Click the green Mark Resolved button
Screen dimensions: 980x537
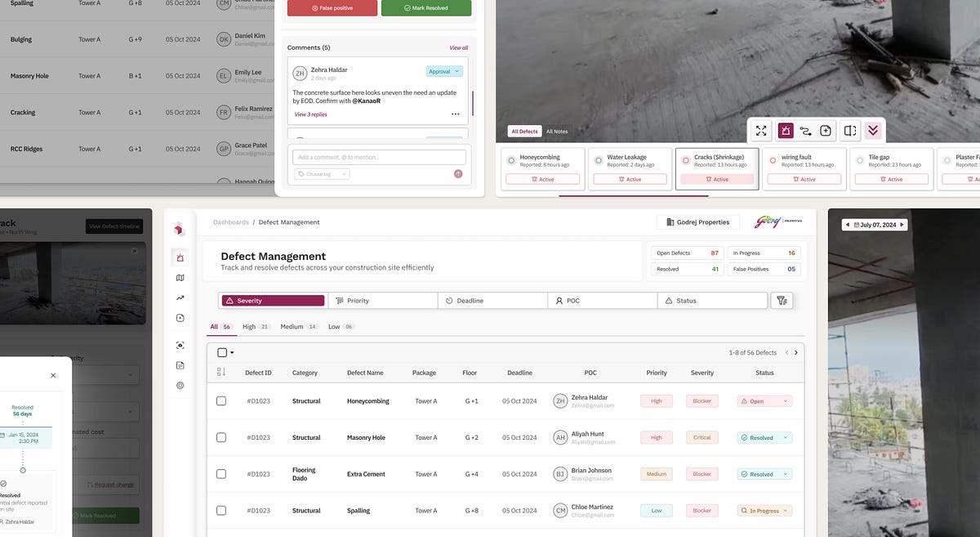coord(426,7)
